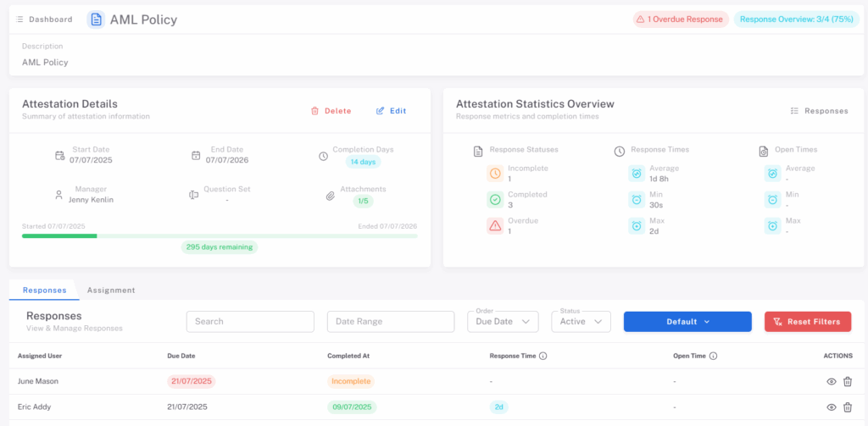868x426 pixels.
Task: Click the Open Times Min alarm icon
Action: tap(773, 199)
